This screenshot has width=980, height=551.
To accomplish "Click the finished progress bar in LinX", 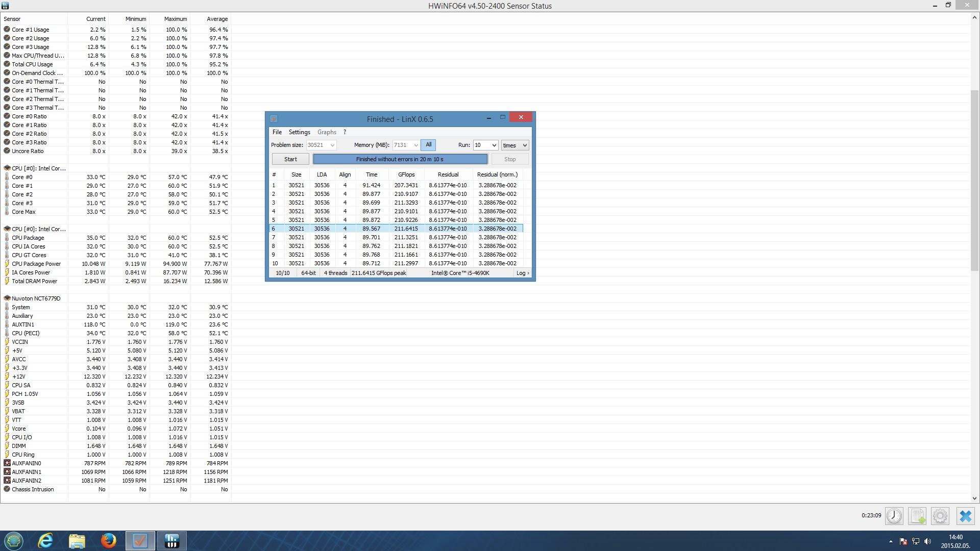I will coord(400,159).
